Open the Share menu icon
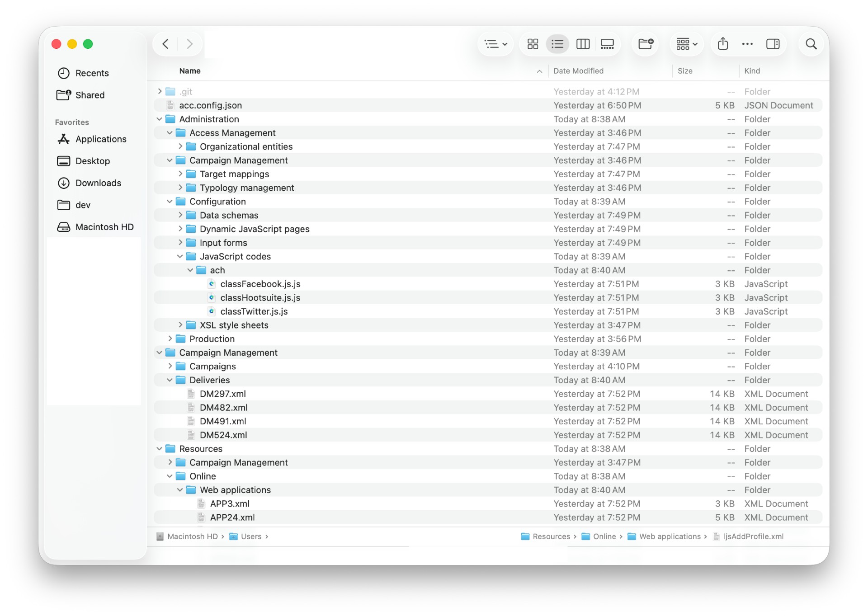Viewport: 868px width, 616px height. pyautogui.click(x=723, y=44)
